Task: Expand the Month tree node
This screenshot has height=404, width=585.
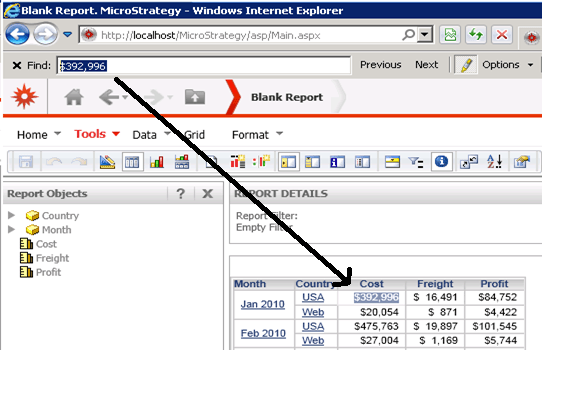Action: [12, 229]
